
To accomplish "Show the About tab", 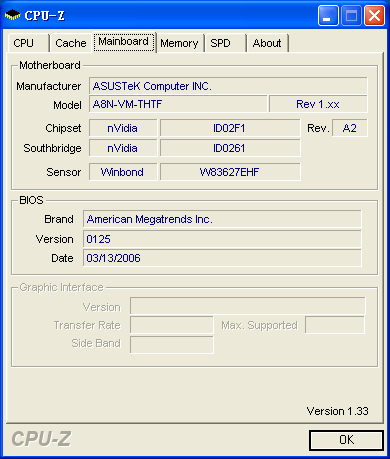I will [267, 43].
